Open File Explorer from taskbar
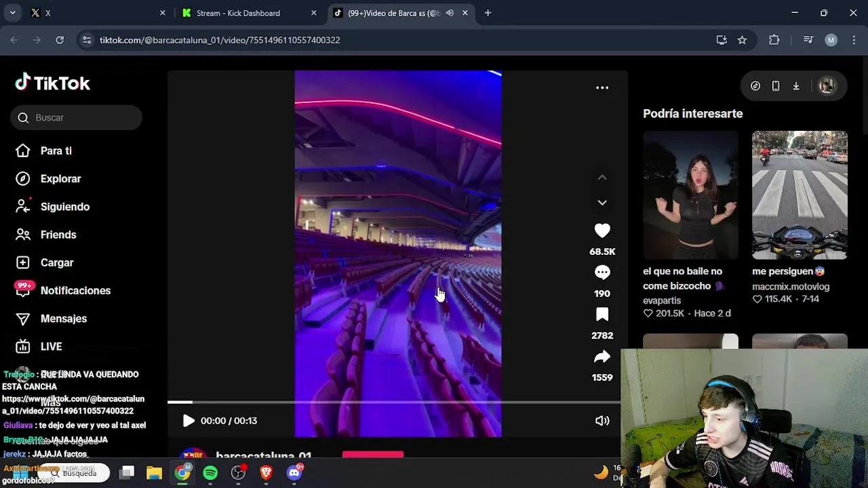Viewport: 868px width, 488px height. [x=155, y=473]
